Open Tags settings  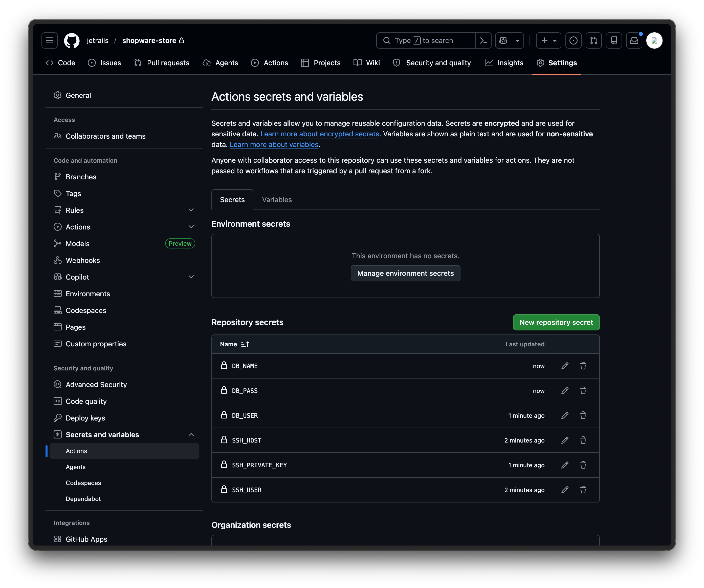click(124, 194)
